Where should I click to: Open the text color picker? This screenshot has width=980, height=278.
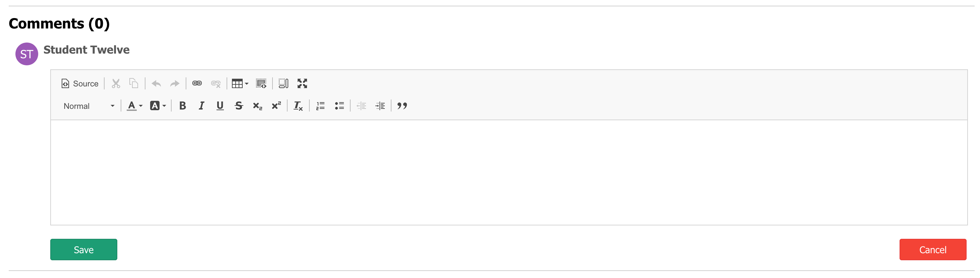[134, 106]
